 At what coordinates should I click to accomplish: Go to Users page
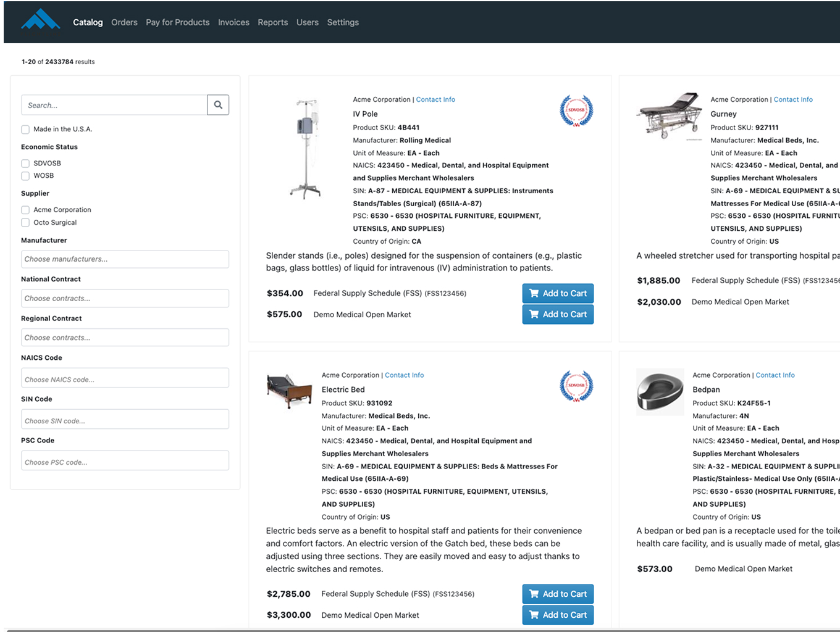[308, 22]
